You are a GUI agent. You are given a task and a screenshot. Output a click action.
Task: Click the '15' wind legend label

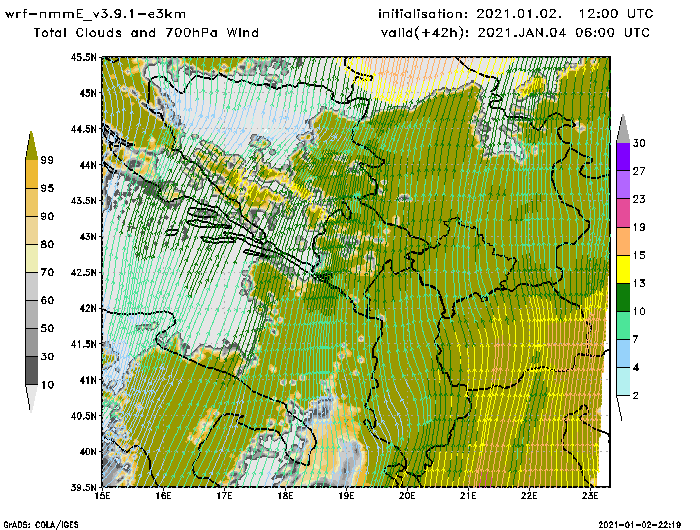click(x=639, y=255)
